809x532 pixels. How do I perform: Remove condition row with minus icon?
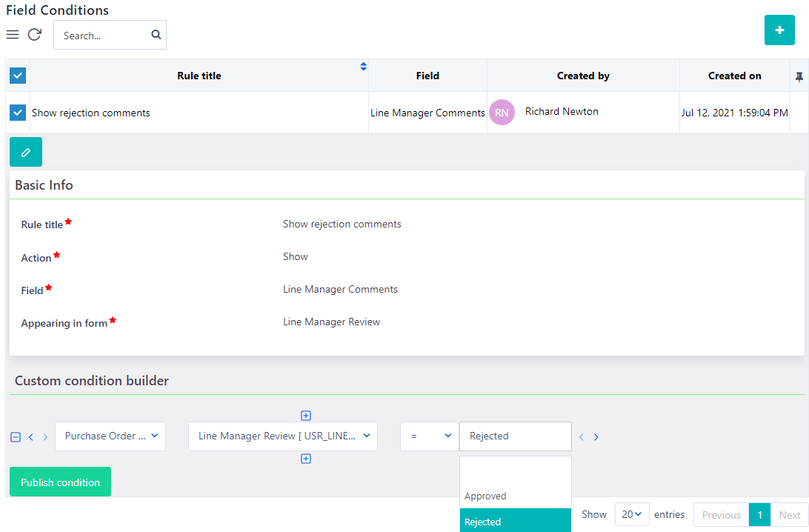[x=16, y=437]
